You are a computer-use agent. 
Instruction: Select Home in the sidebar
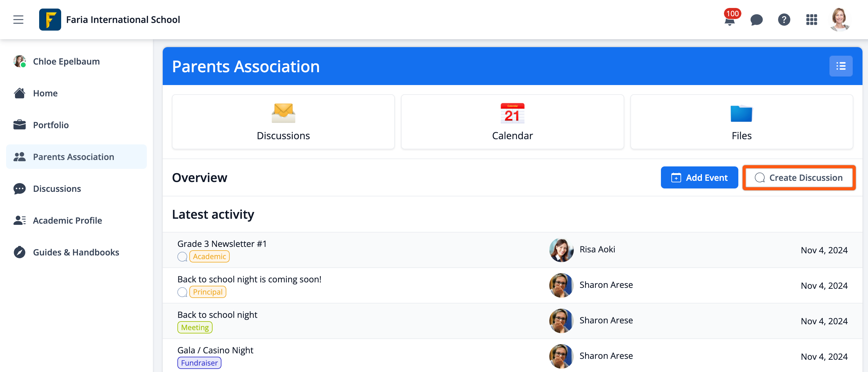(x=45, y=93)
